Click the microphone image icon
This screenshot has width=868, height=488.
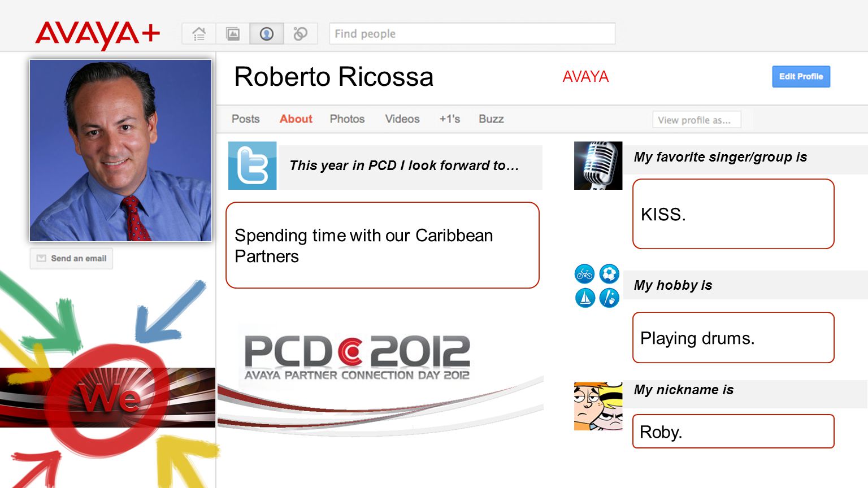pos(598,165)
